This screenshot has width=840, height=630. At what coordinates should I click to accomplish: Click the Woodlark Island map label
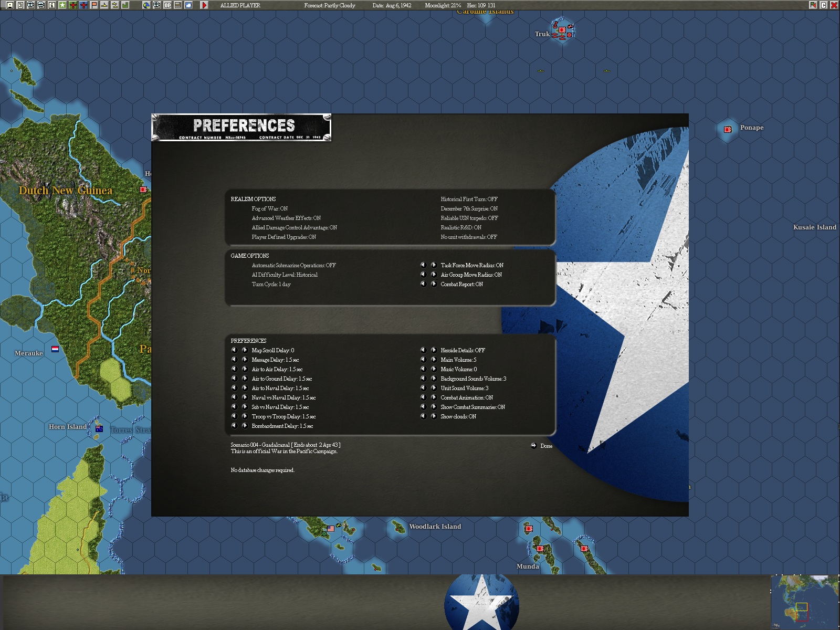[x=435, y=527]
